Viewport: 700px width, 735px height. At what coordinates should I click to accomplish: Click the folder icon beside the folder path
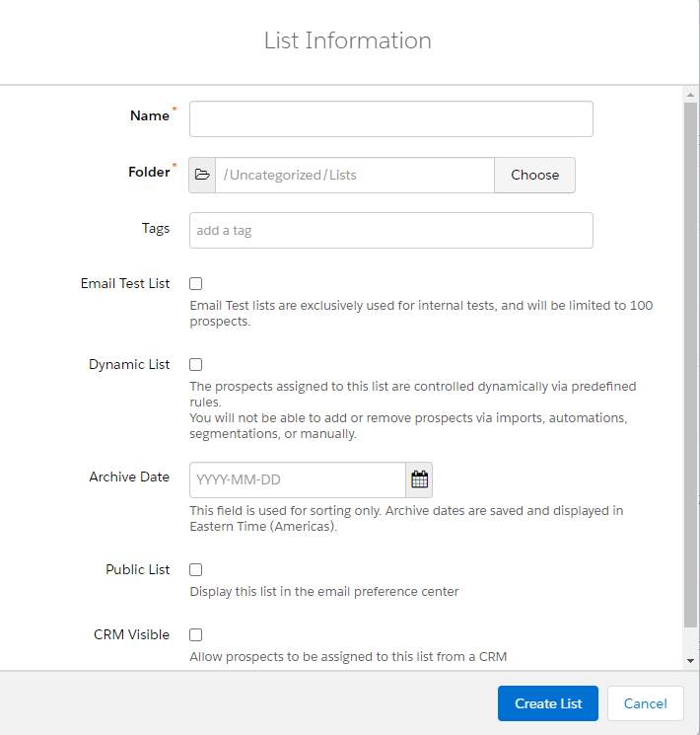coord(202,175)
